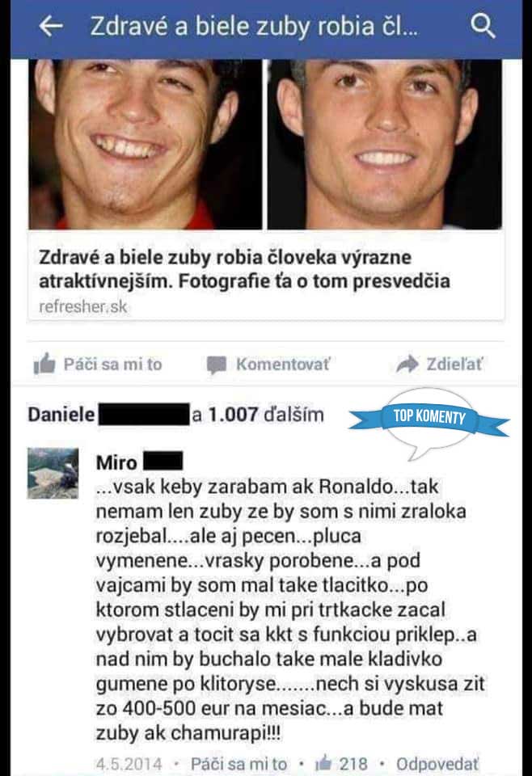Tap the back arrow in header
Image resolution: width=532 pixels, height=776 pixels.
[x=51, y=26]
